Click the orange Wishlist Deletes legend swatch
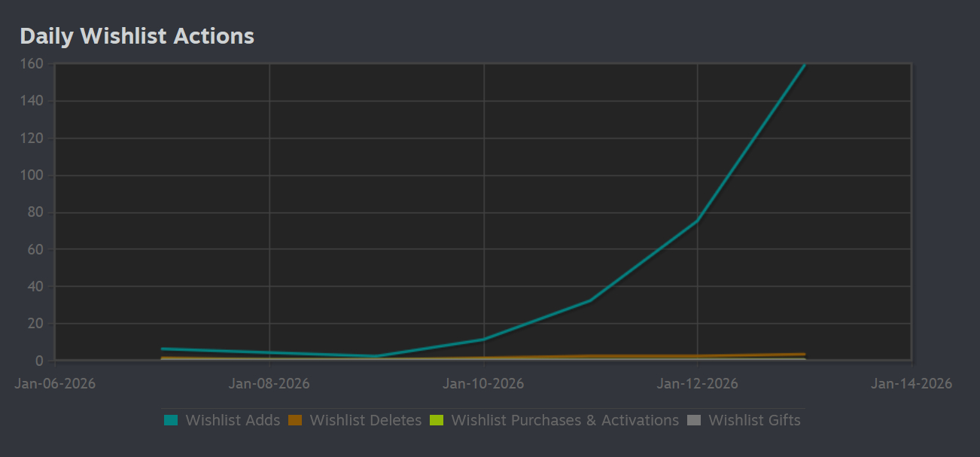980x457 pixels. pos(295,421)
